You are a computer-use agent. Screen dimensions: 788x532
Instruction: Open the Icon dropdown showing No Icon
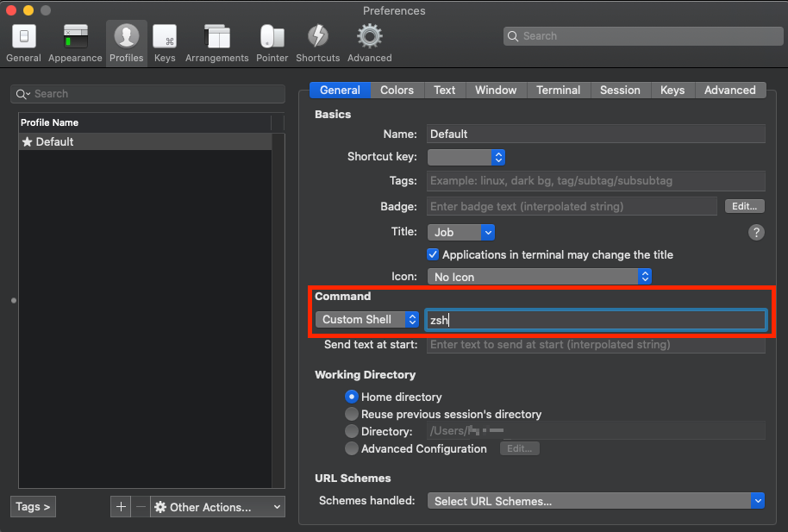point(540,276)
